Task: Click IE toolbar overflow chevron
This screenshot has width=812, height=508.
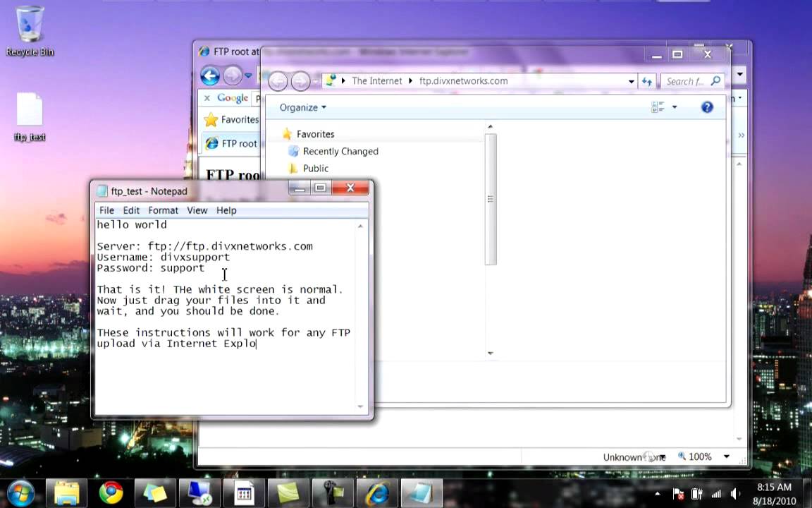Action: (x=741, y=135)
